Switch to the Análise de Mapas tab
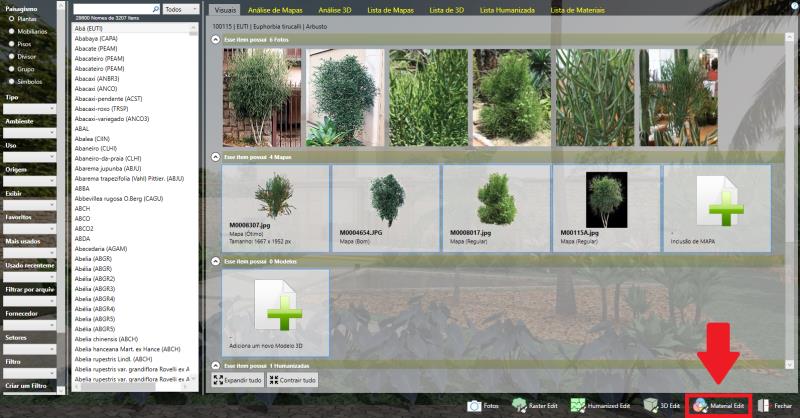Screen dimensions: 800x418 point(275,9)
